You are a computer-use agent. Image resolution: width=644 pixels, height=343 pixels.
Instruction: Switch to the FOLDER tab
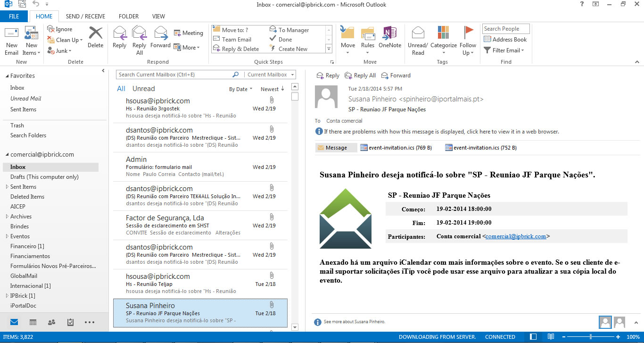pyautogui.click(x=129, y=17)
